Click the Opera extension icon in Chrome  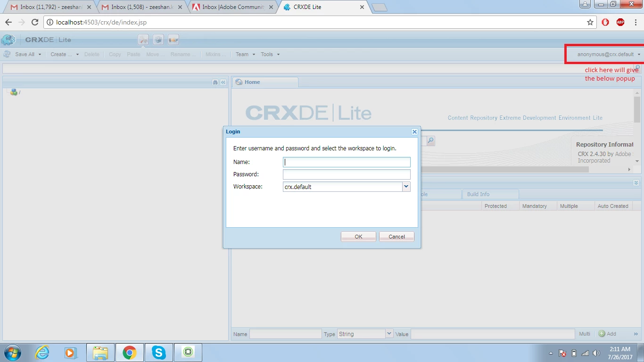click(605, 22)
